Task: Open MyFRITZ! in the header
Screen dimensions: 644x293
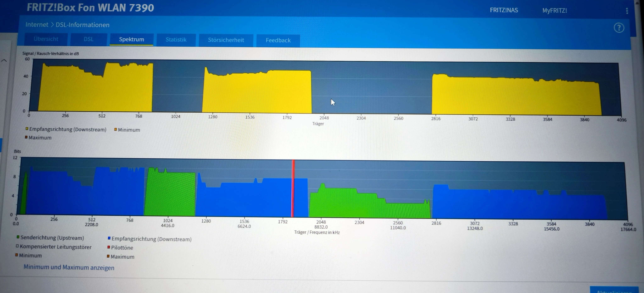Action: 554,11
